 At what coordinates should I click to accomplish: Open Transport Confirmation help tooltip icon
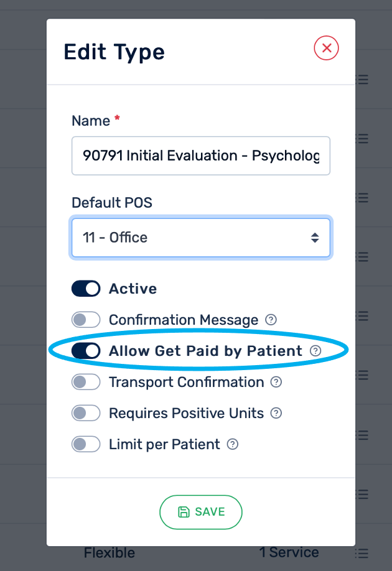coord(276,382)
